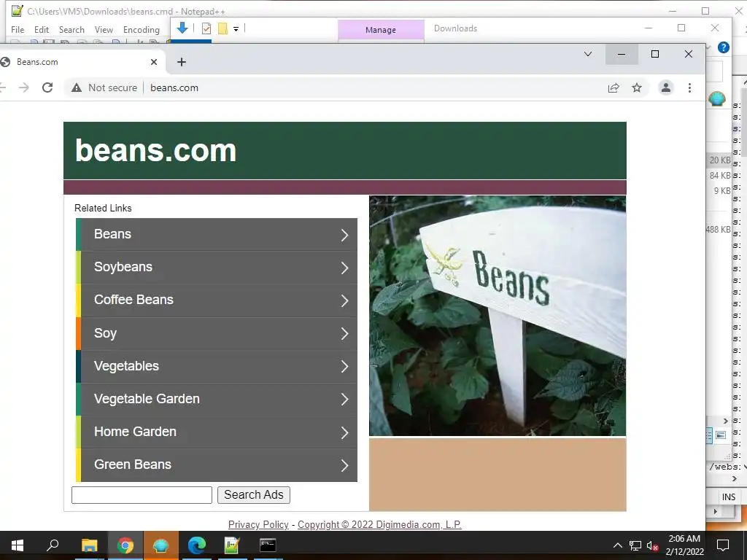Open the Green Beans related link
The width and height of the screenshot is (747, 560).
[x=217, y=464]
